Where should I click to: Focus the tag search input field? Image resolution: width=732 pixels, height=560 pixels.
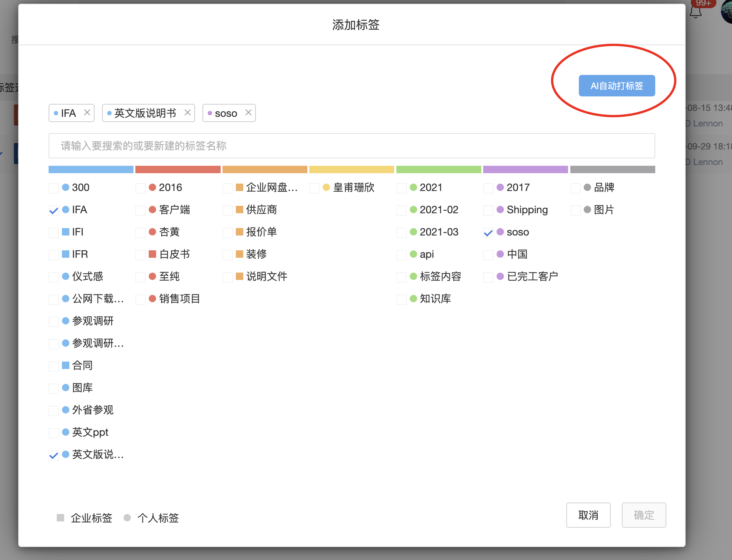tap(352, 146)
